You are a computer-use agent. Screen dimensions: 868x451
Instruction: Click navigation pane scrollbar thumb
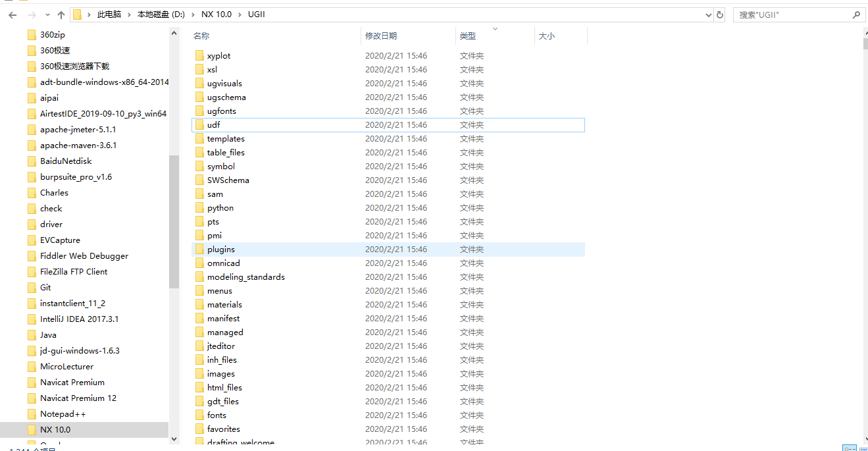click(x=174, y=222)
